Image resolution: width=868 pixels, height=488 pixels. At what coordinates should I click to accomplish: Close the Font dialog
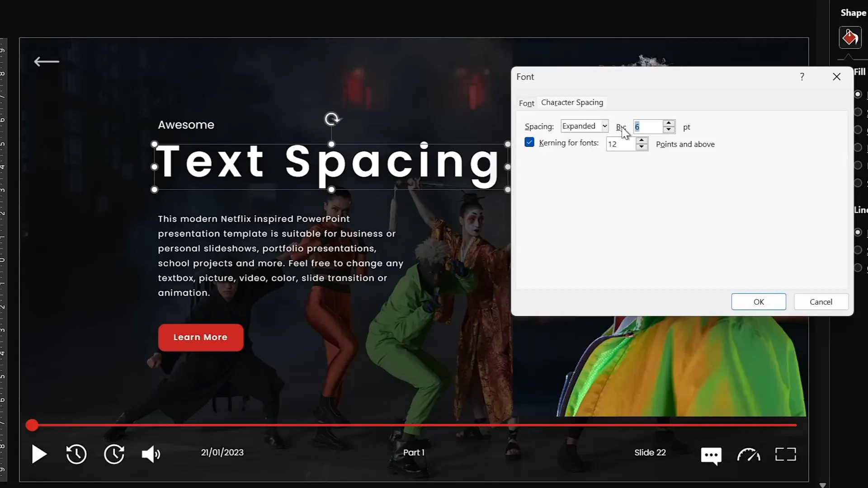(x=837, y=77)
